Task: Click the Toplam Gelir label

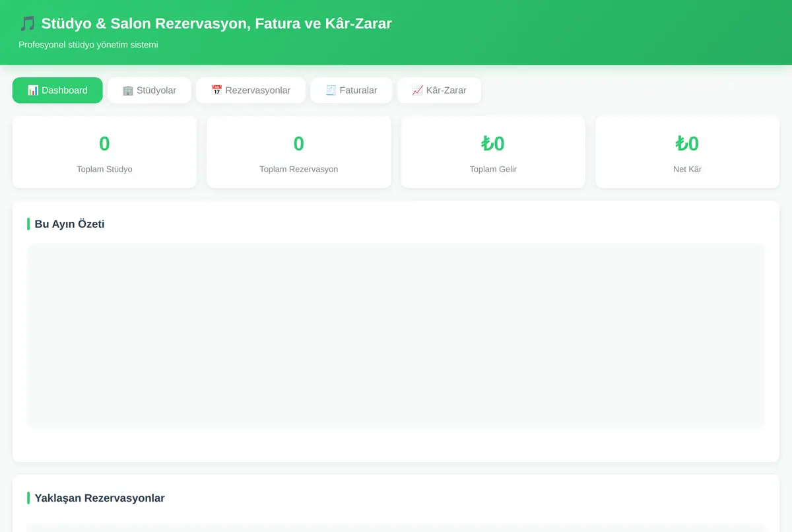Action: 493,169
